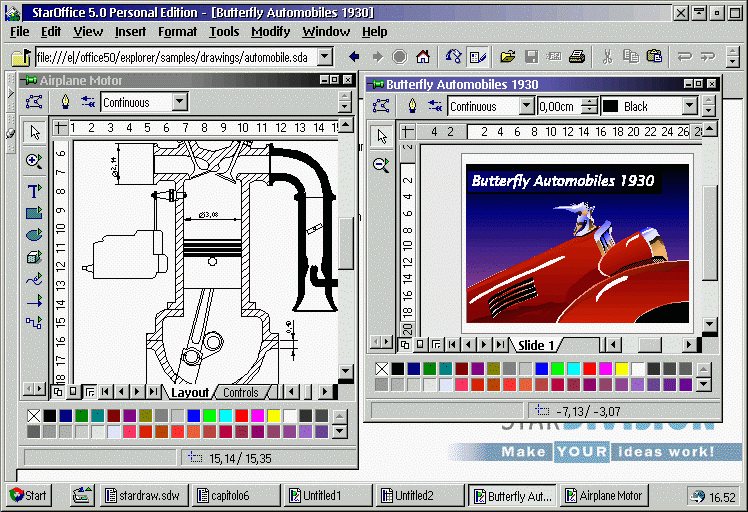Click the Start button on the taskbar
This screenshot has height=512, width=748.
(29, 496)
